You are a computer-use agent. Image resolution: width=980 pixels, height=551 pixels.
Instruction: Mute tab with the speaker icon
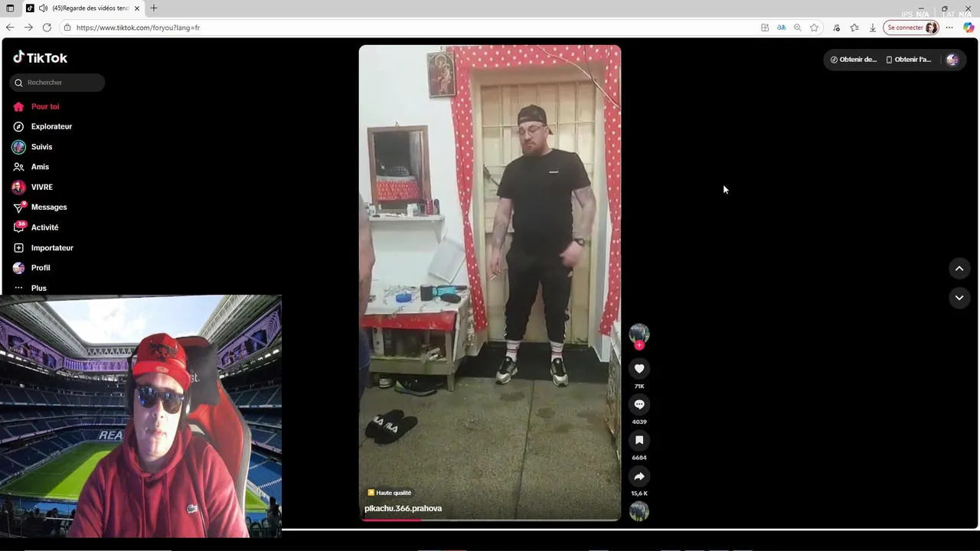pos(43,8)
